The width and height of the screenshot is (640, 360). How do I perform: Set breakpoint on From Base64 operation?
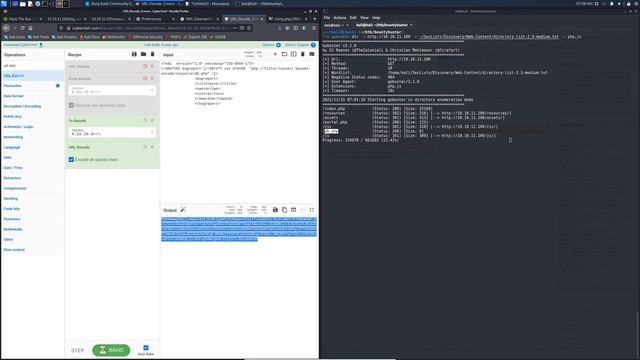tap(152, 78)
